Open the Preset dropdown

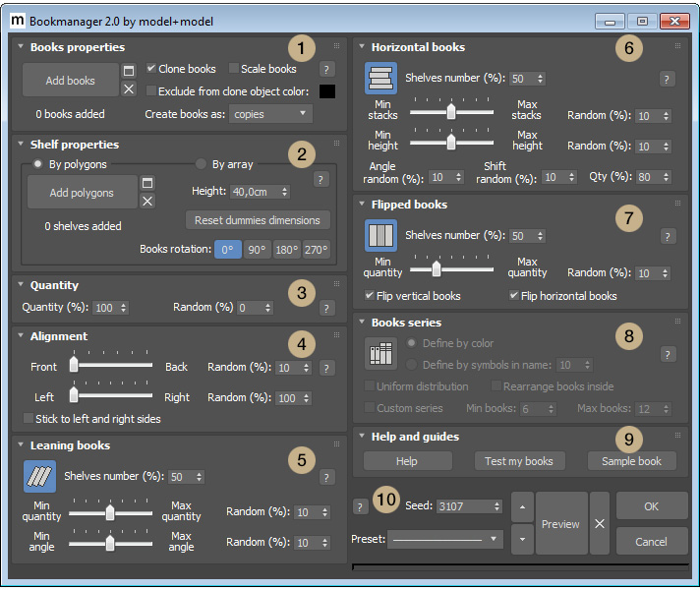pos(445,539)
